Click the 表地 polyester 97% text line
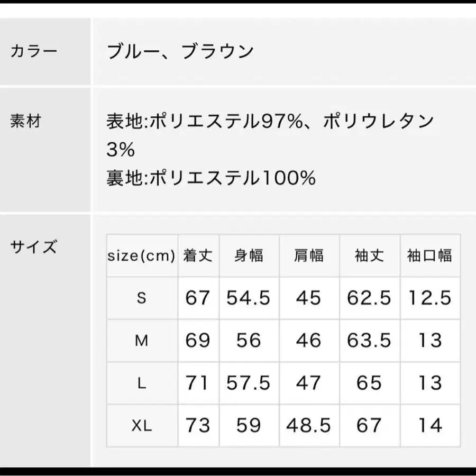 tap(270, 122)
